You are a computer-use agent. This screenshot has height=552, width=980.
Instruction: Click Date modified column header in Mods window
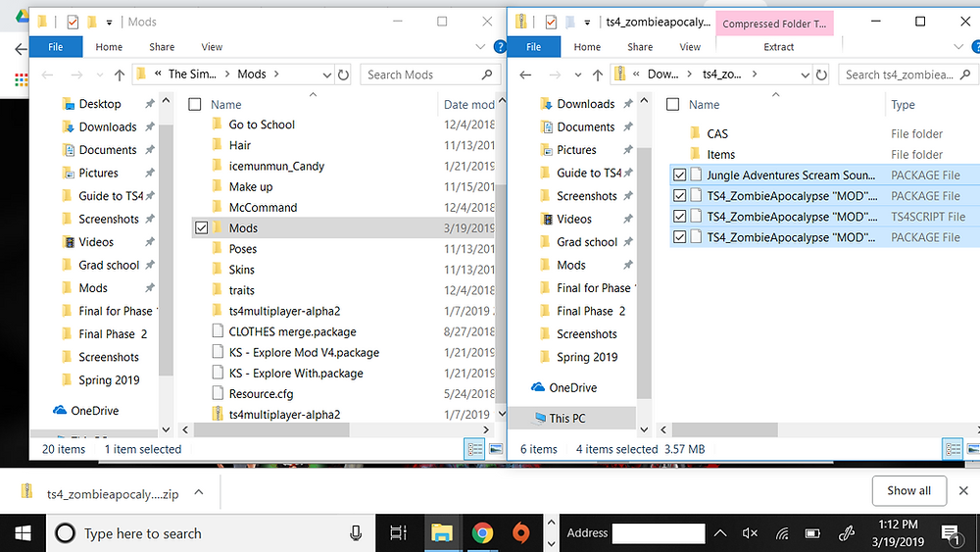coord(468,104)
